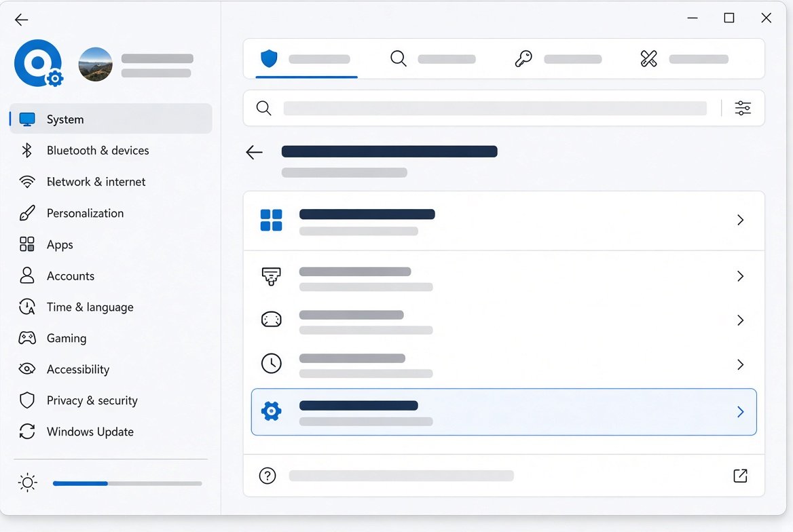Click the user profile picture

coord(96,64)
